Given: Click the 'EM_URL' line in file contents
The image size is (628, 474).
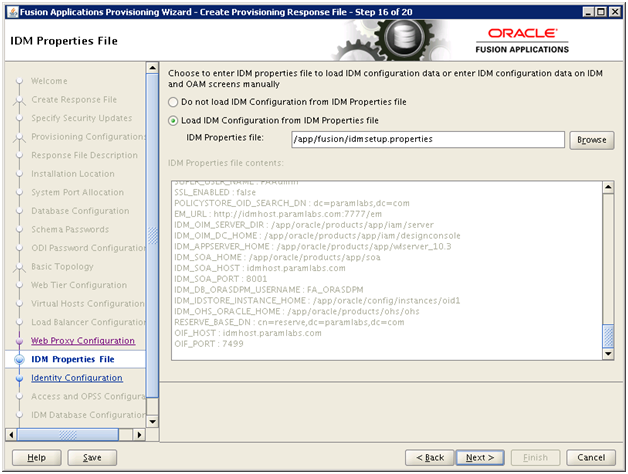Looking at the screenshot, I should 278,214.
